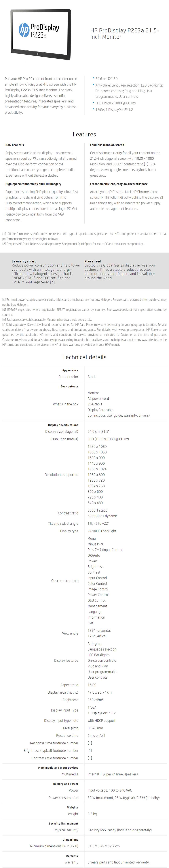The width and height of the screenshot is (169, 868).
Task: Click the Appearance section label
Action: [x=70, y=370]
